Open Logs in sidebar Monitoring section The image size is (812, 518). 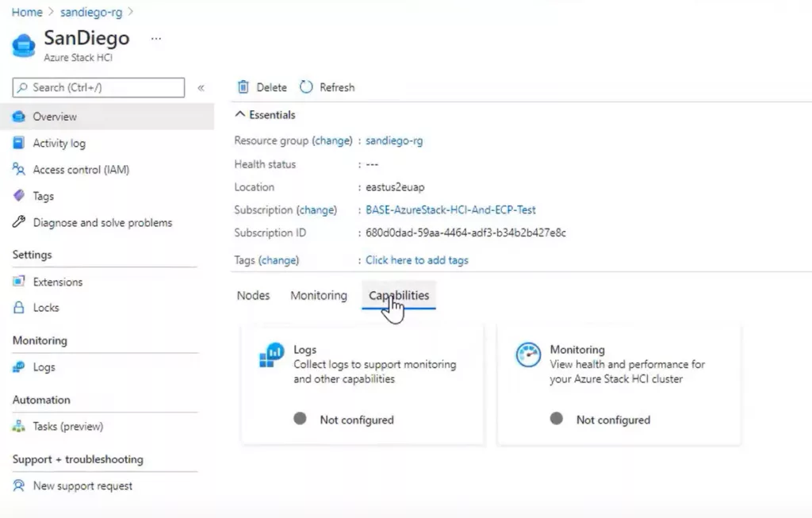tap(44, 367)
